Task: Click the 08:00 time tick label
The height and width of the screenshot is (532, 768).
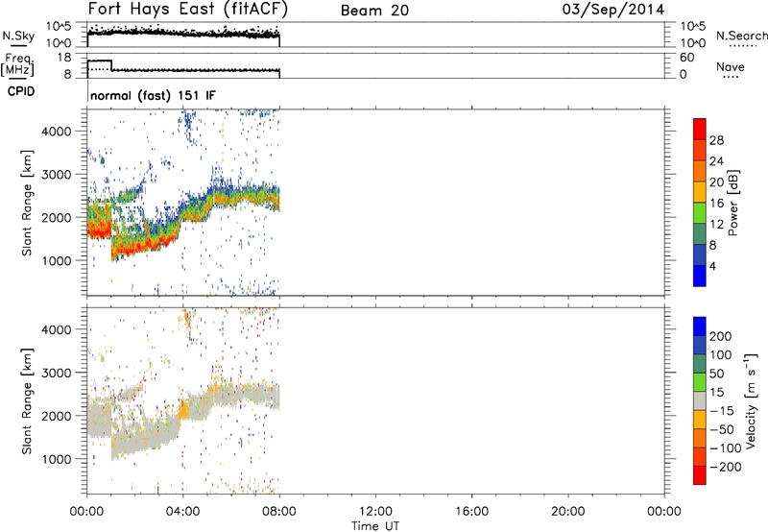Action: tap(279, 512)
